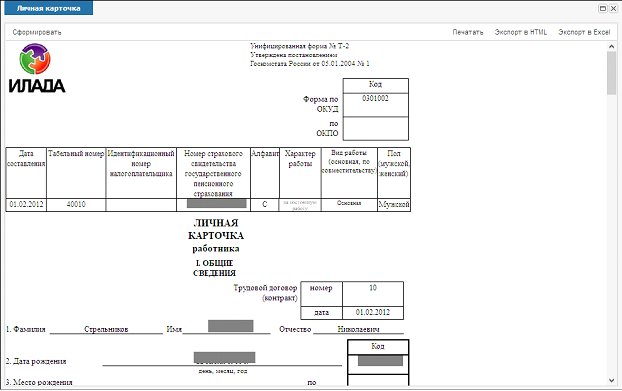Viewport: 622px width, 391px height.
Task: Click the contract date 01.02.2012 cell
Action: point(372,312)
